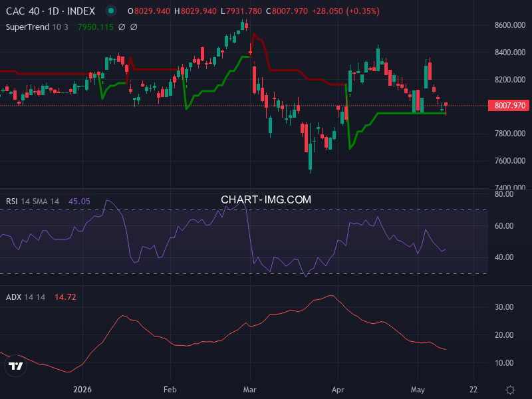This screenshot has width=532, height=399.
Task: Click the 8400.000 price axis label
Action: 510,53
